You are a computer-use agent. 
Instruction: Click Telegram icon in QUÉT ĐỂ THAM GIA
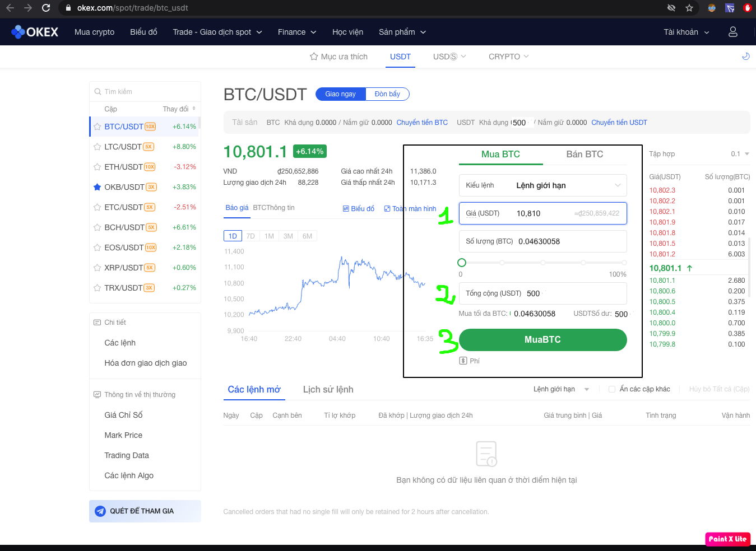tap(100, 511)
